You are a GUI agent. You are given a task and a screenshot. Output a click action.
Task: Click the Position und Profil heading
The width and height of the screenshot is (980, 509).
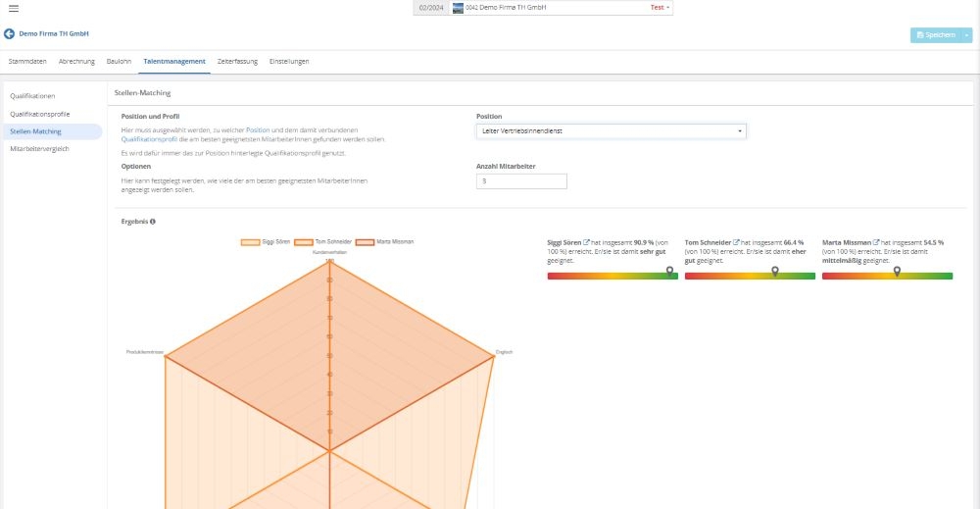(150, 117)
